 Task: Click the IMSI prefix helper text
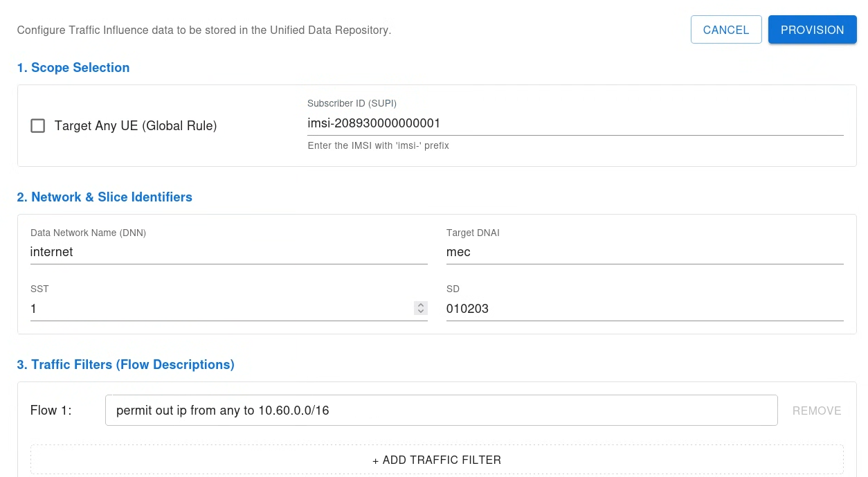tap(378, 145)
